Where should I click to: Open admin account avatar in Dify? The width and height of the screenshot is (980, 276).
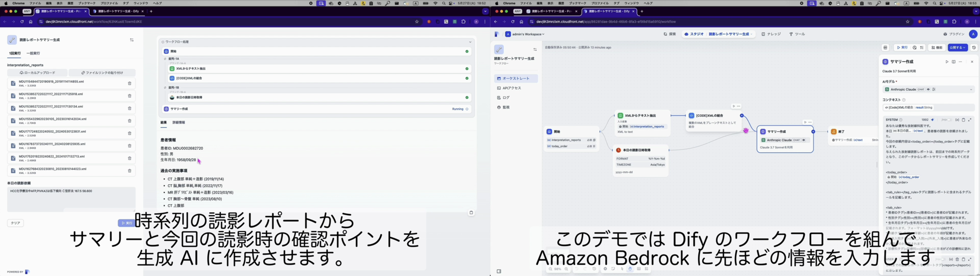click(973, 34)
